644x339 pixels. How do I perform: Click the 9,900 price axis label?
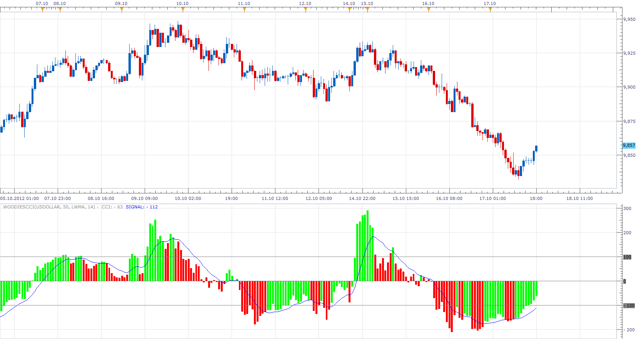pos(629,87)
